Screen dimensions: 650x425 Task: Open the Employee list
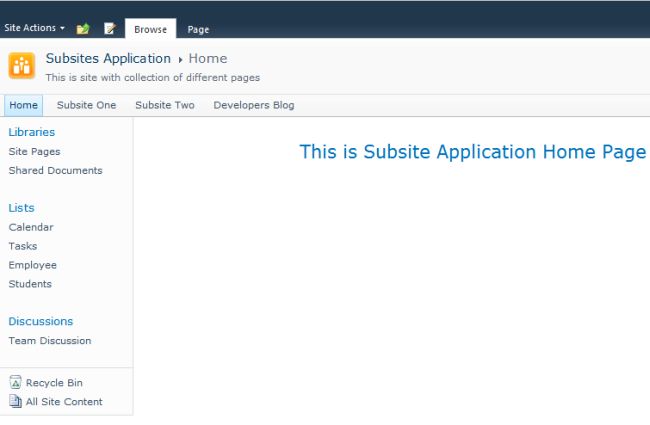32,265
